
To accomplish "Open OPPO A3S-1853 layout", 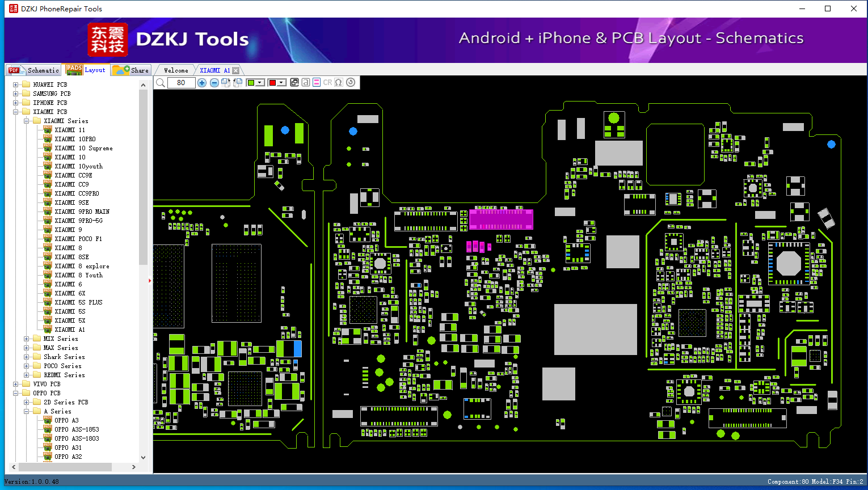I will click(77, 429).
